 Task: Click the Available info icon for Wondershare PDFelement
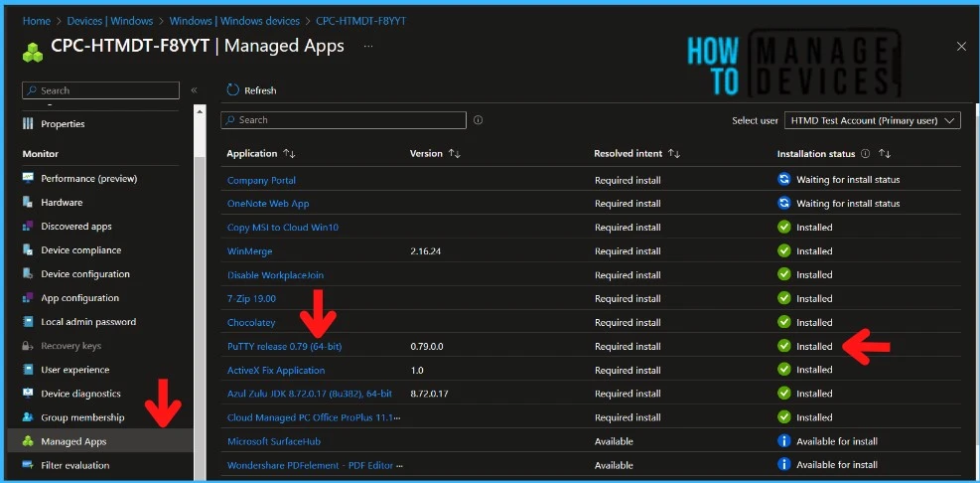[783, 465]
